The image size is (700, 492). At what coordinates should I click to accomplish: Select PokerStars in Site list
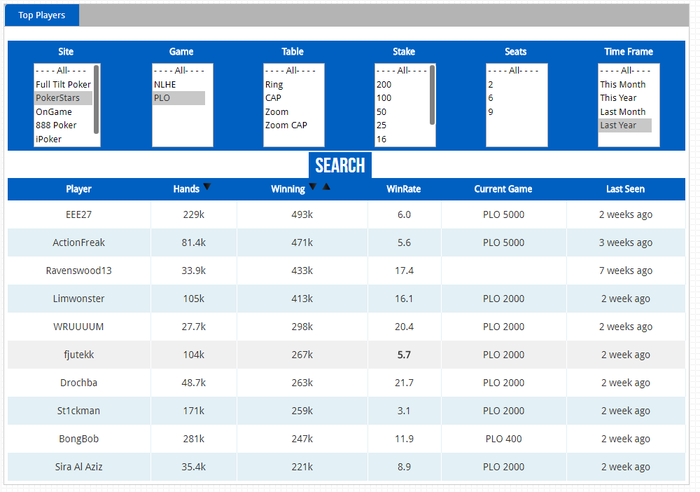(63, 98)
